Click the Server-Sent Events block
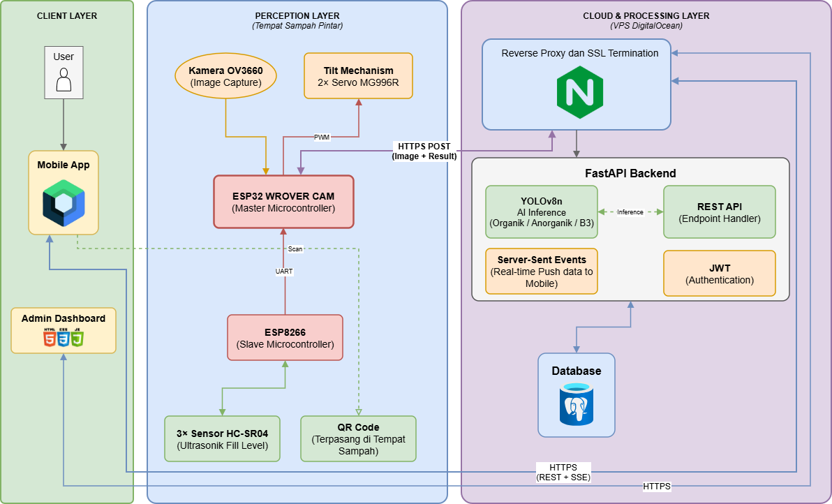This screenshot has width=832, height=504. pyautogui.click(x=541, y=271)
